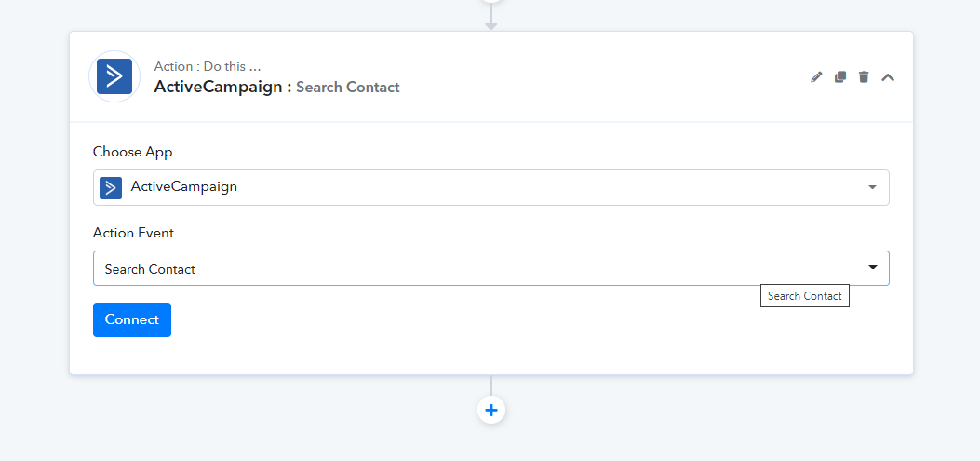Click the "Action : Do this ..." subtitle text
This screenshot has width=980, height=461.
click(208, 66)
